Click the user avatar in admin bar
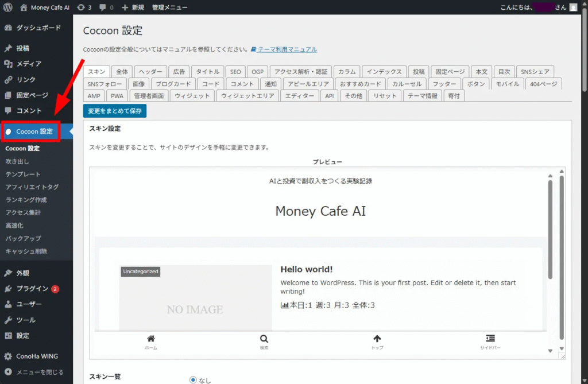 pyautogui.click(x=573, y=7)
